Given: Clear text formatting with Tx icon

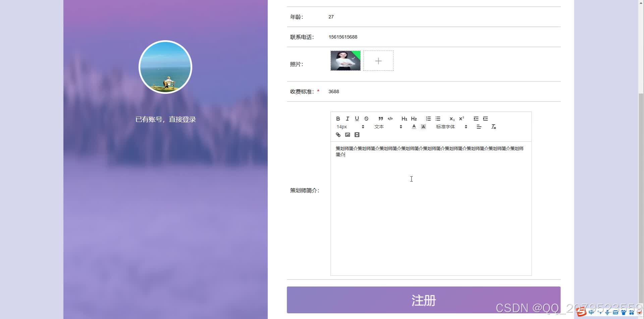Looking at the screenshot, I should pos(493,127).
